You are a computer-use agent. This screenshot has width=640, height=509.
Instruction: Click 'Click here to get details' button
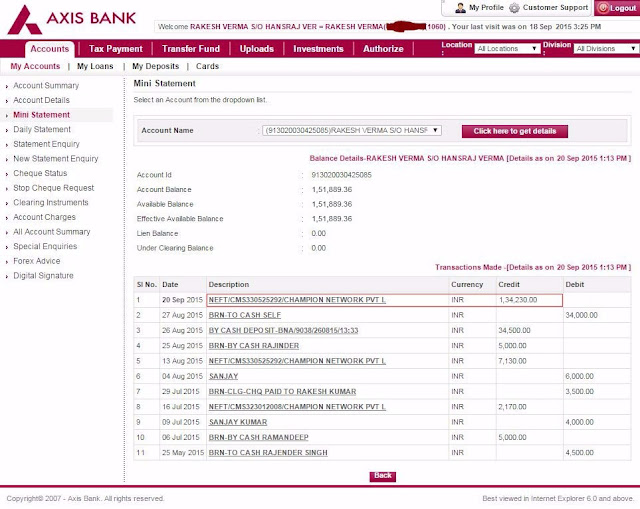point(515,131)
